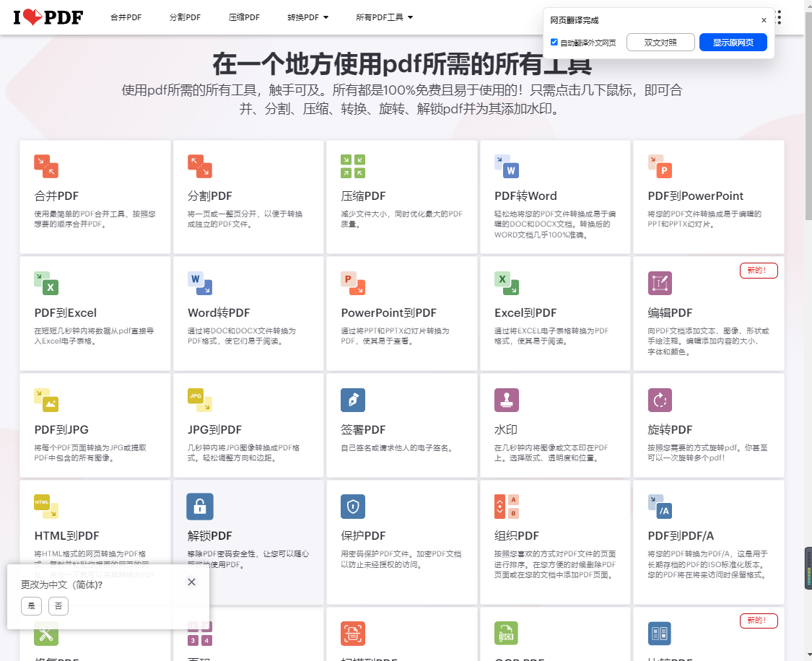
Task: Open the 压缩PDF menu item
Action: pyautogui.click(x=244, y=17)
